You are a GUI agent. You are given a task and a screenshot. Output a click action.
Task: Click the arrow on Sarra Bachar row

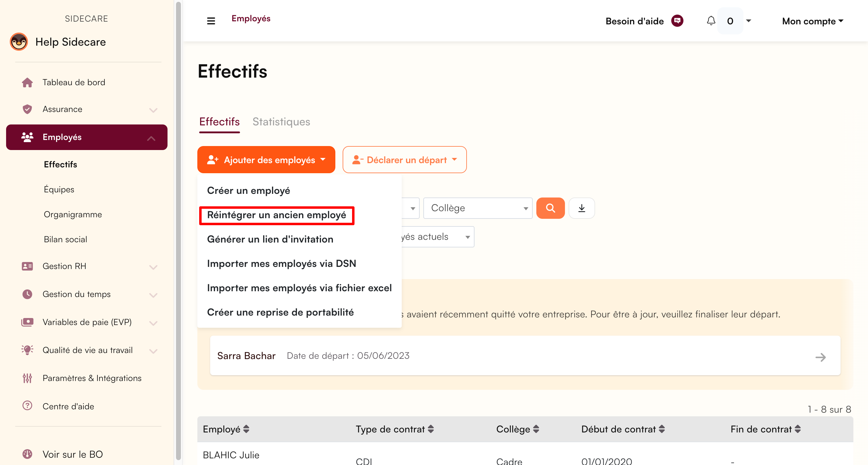click(x=820, y=357)
